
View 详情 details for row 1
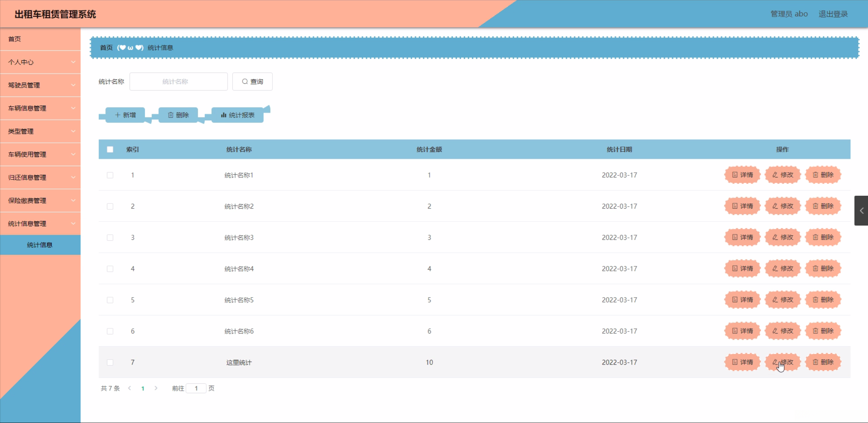(742, 175)
